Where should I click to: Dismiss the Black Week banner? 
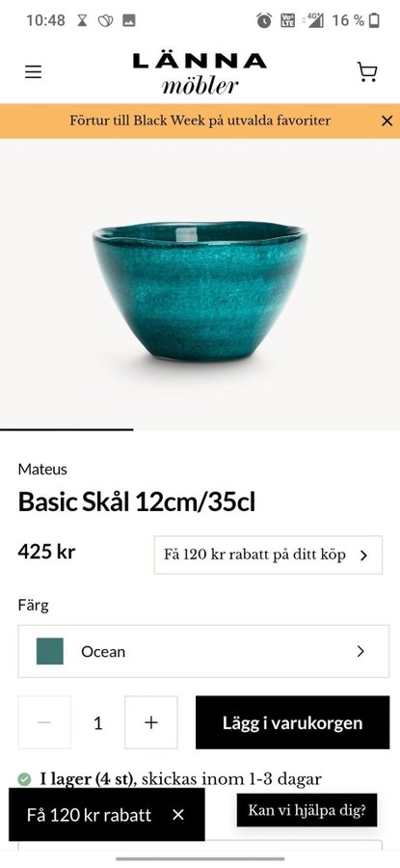387,121
